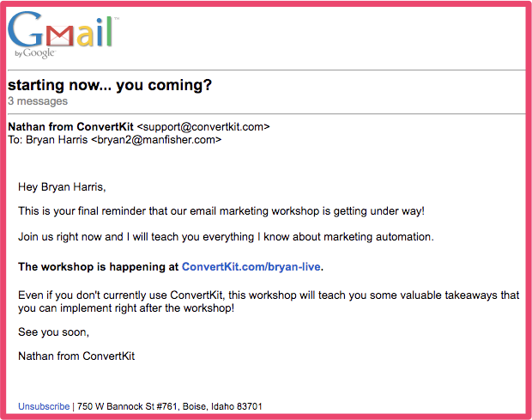Click the signature Nathan from ConvertKit
The height and width of the screenshot is (420, 532).
[76, 356]
